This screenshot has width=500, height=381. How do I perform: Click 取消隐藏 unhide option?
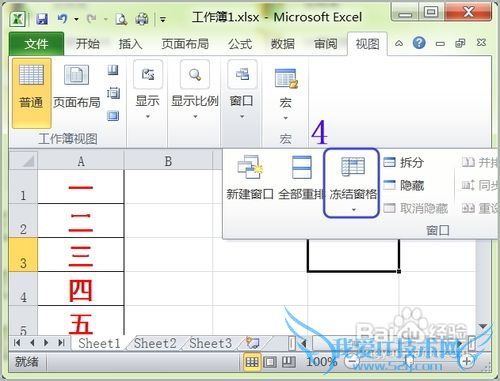[x=416, y=208]
